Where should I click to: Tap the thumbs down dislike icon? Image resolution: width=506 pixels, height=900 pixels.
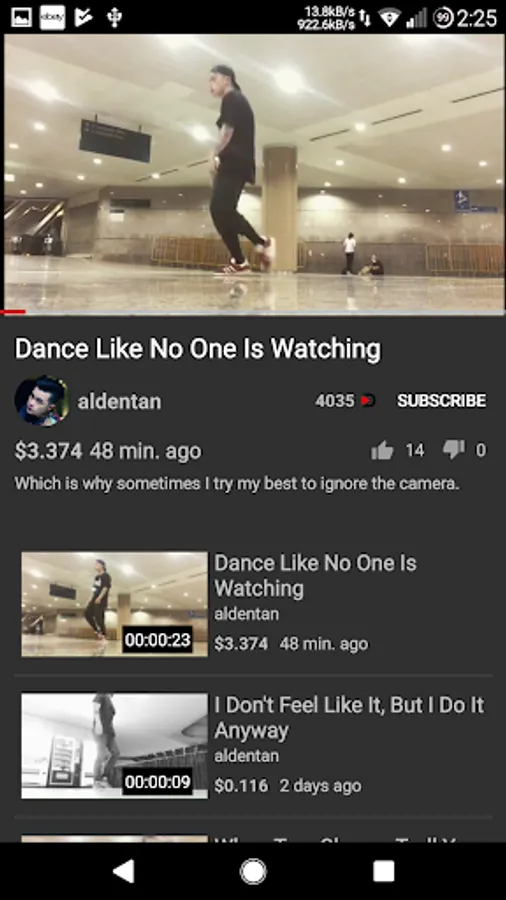(453, 449)
